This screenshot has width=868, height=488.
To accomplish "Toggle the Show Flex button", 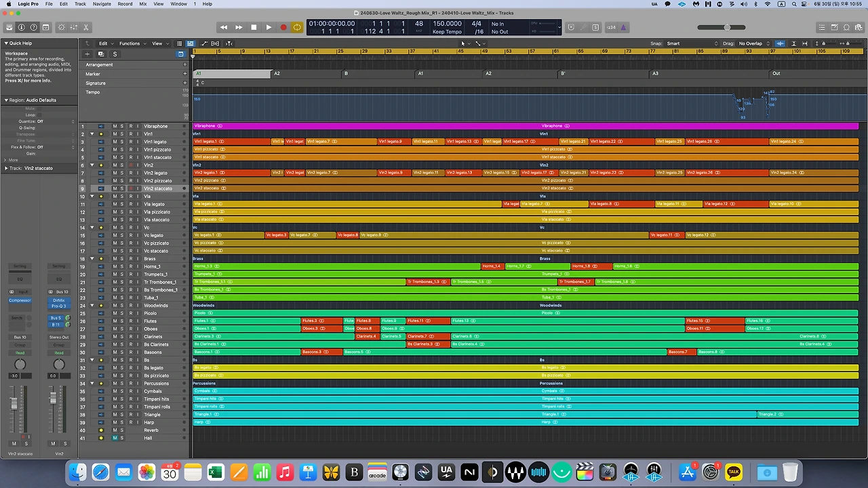I will tap(216, 43).
